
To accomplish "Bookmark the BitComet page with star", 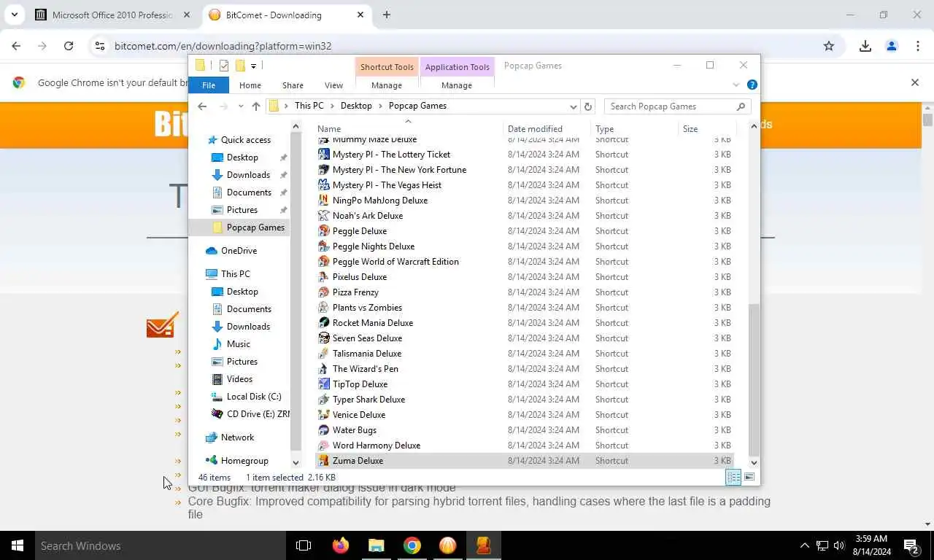I will click(829, 46).
